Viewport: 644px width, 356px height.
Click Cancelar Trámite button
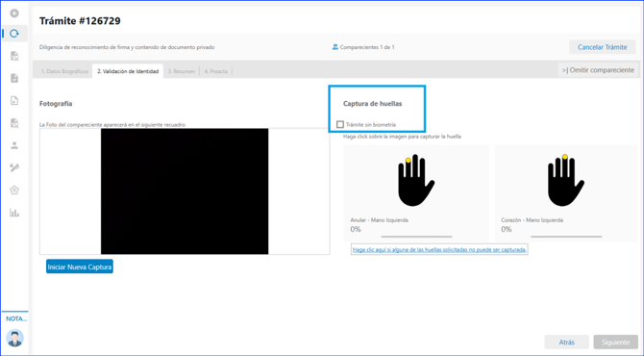pos(602,47)
